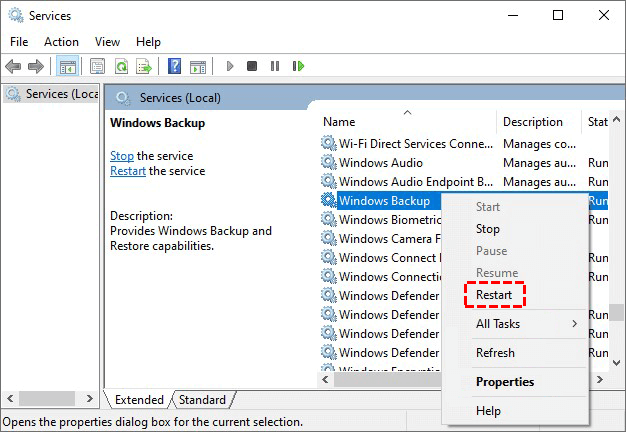The height and width of the screenshot is (432, 626).
Task: Select Services (Local) in the tree
Action: pyautogui.click(x=52, y=94)
